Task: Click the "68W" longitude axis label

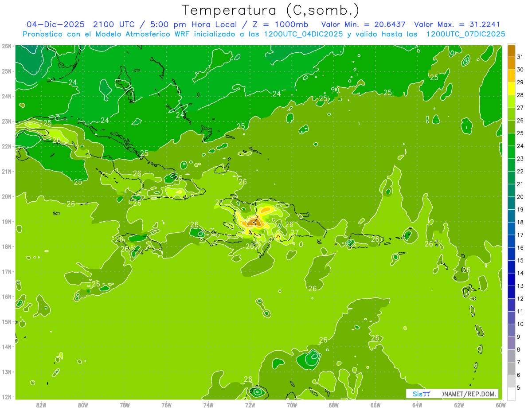Action: (x=333, y=405)
